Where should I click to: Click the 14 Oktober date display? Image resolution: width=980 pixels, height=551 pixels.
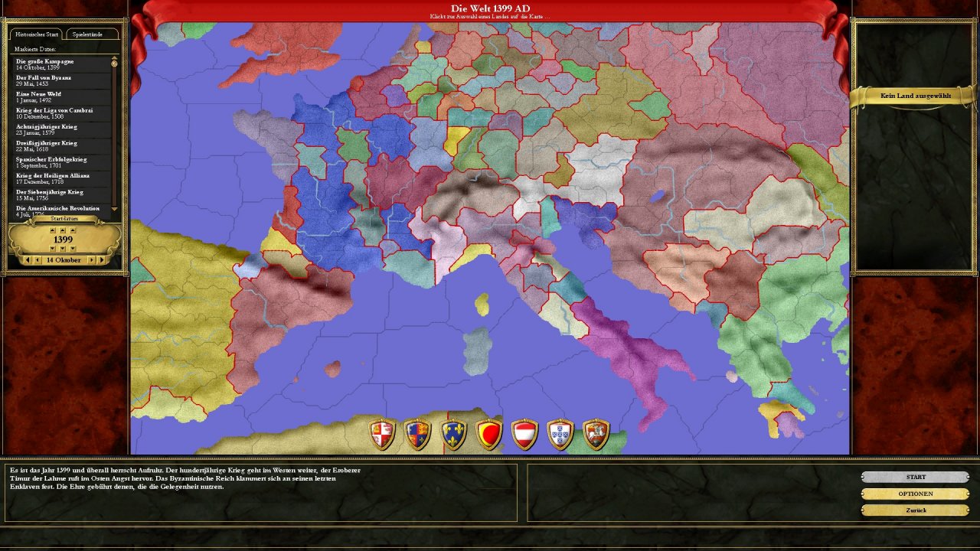64,260
